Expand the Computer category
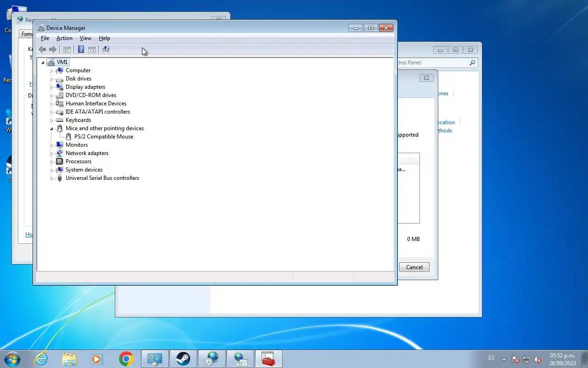Screen dimensions: 588x368 coord(51,71)
